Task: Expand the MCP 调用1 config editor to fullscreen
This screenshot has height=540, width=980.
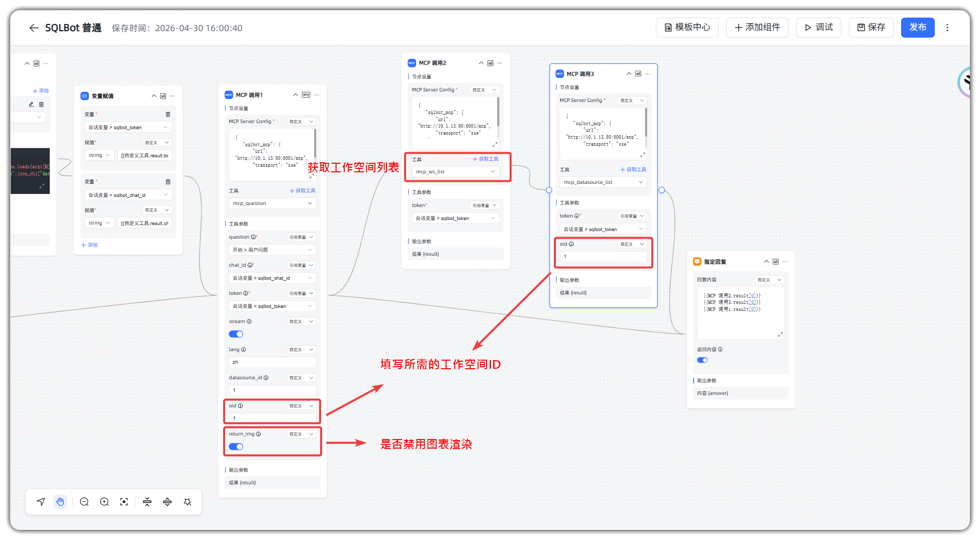Action: 312,176
